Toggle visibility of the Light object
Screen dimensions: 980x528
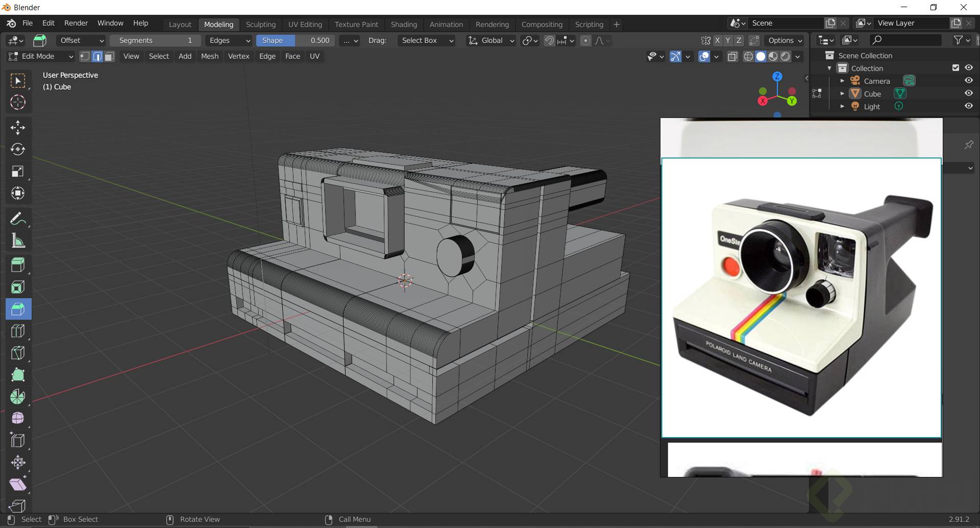(x=968, y=106)
